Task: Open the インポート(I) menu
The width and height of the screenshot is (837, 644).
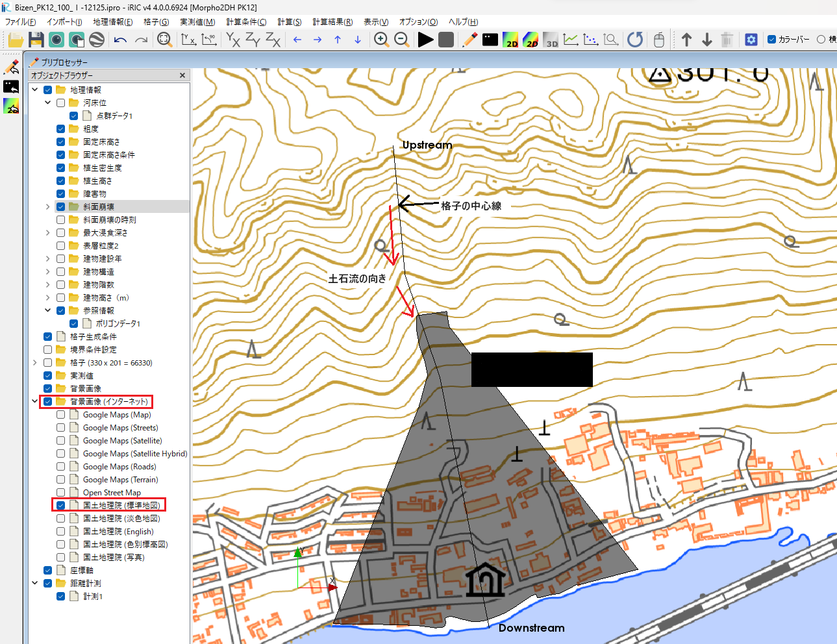Action: point(64,21)
